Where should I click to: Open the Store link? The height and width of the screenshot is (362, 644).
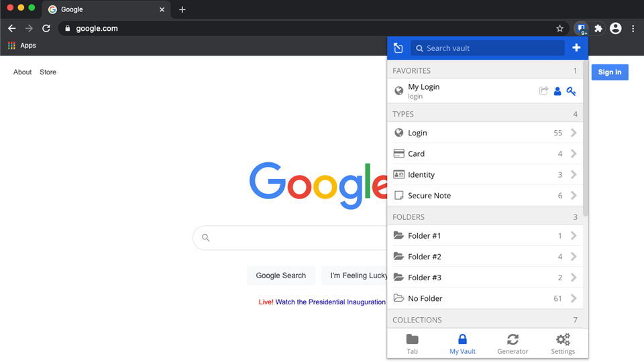(48, 72)
